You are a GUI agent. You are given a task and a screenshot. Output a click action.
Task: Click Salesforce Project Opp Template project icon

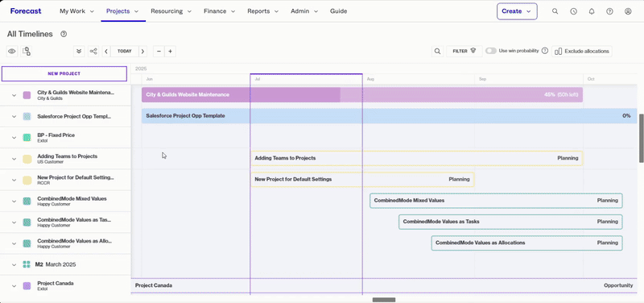(27, 116)
